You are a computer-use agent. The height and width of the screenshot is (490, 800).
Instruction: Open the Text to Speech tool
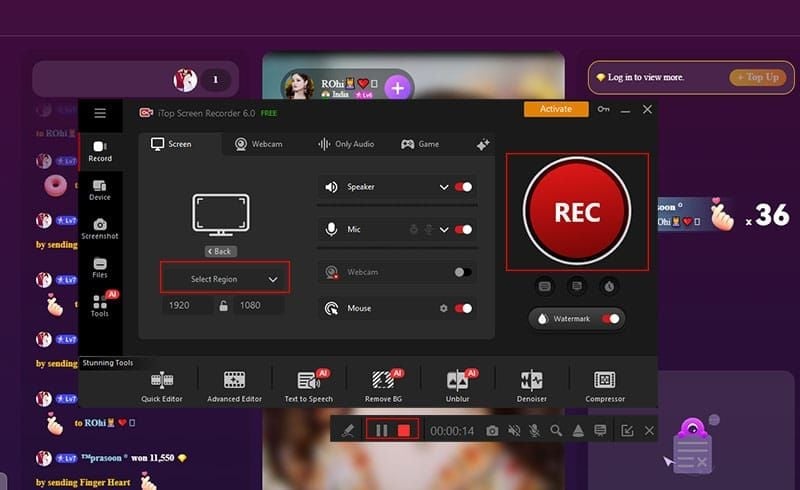(x=309, y=386)
